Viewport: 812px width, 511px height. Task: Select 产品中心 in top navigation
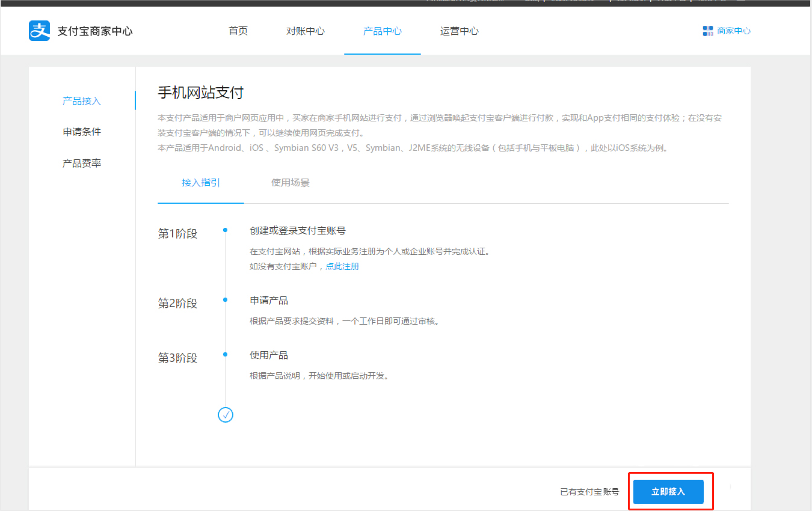[x=383, y=31]
